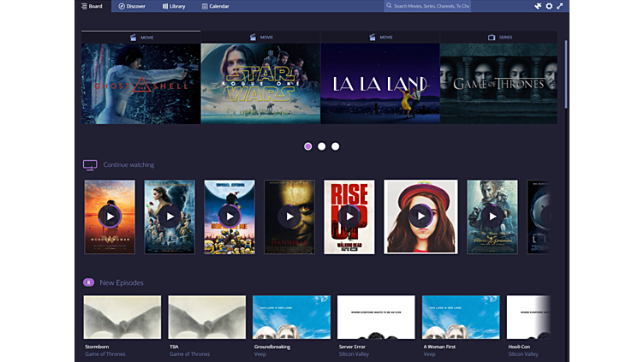Click the TV series icon above Game of Thrones
Viewport: 644px width, 362px height.
[x=492, y=38]
